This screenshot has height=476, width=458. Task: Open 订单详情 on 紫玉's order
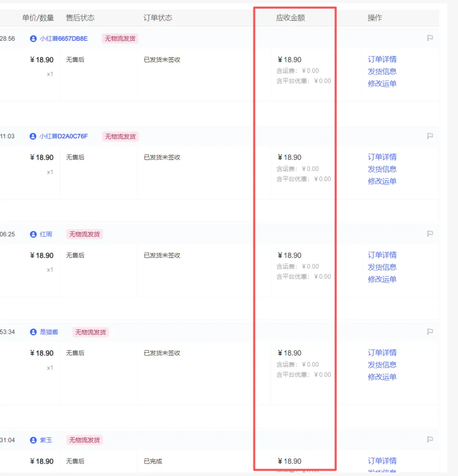(x=382, y=461)
